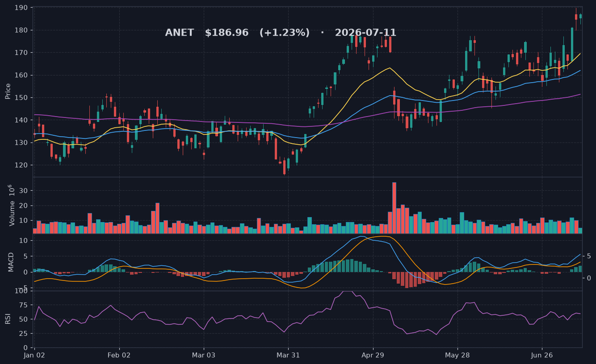Screen dimensions: 596x364
Task: Click the Mar 31 date tick label
Action: [x=288, y=356]
